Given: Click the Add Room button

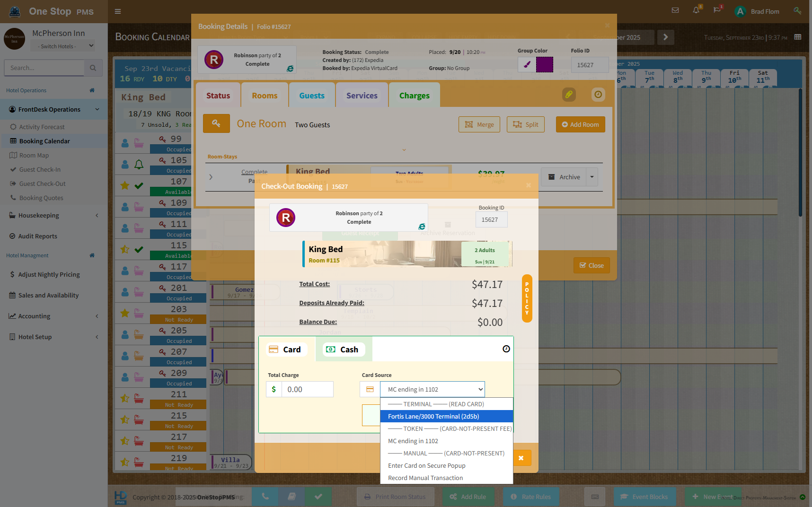Looking at the screenshot, I should click(580, 124).
